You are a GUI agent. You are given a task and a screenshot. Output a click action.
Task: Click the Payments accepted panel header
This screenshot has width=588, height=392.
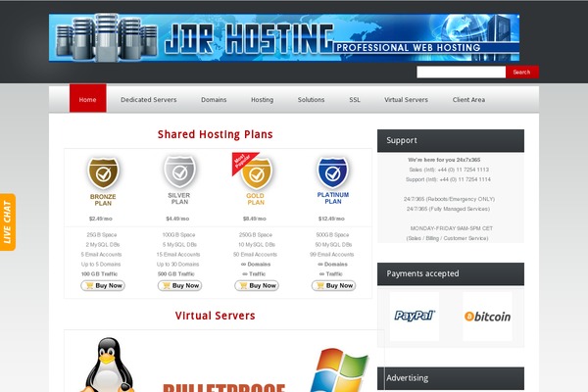tap(451, 273)
